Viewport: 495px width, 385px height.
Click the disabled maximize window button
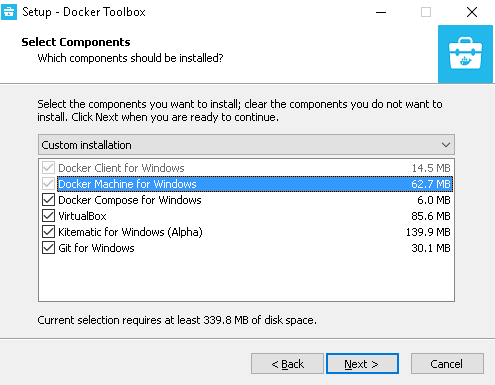click(426, 12)
